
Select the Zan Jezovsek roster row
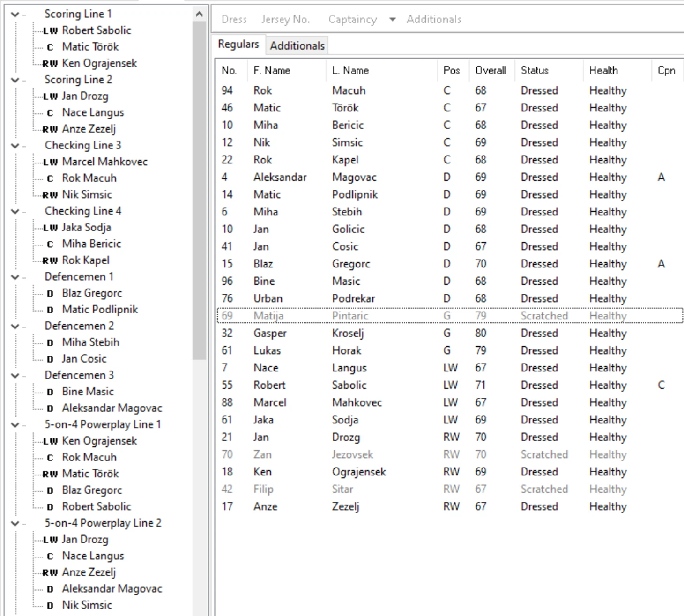click(450, 454)
